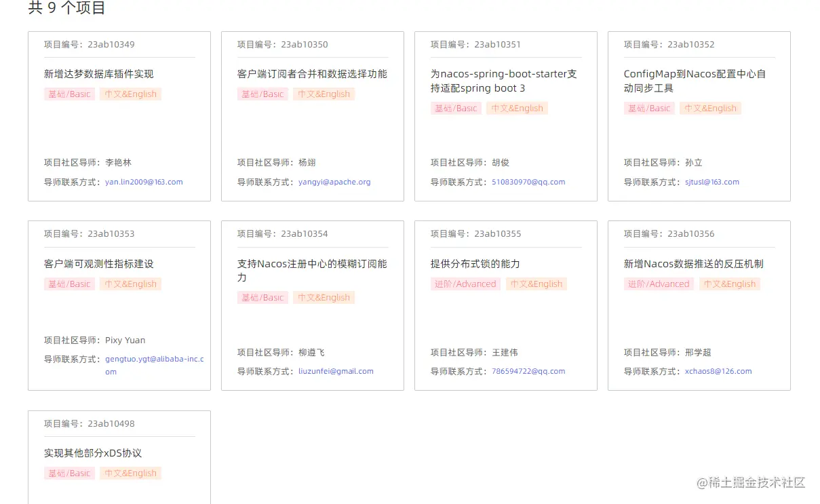Click mentor name 胡俊

click(x=501, y=163)
